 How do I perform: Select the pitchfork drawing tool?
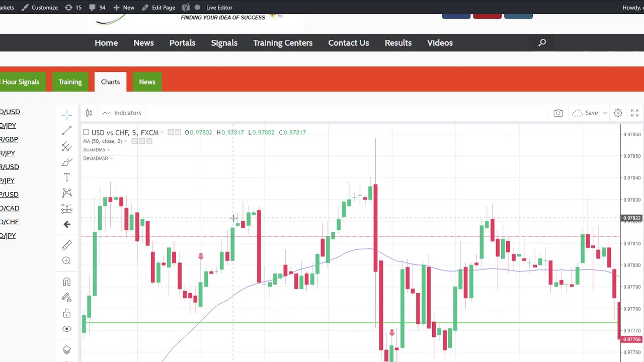[67, 147]
